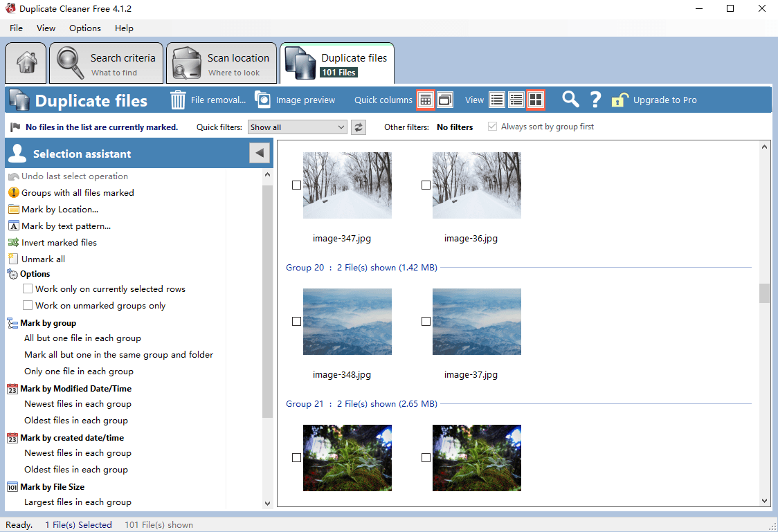Open the Image preview panel
The image size is (778, 532).
296,100
